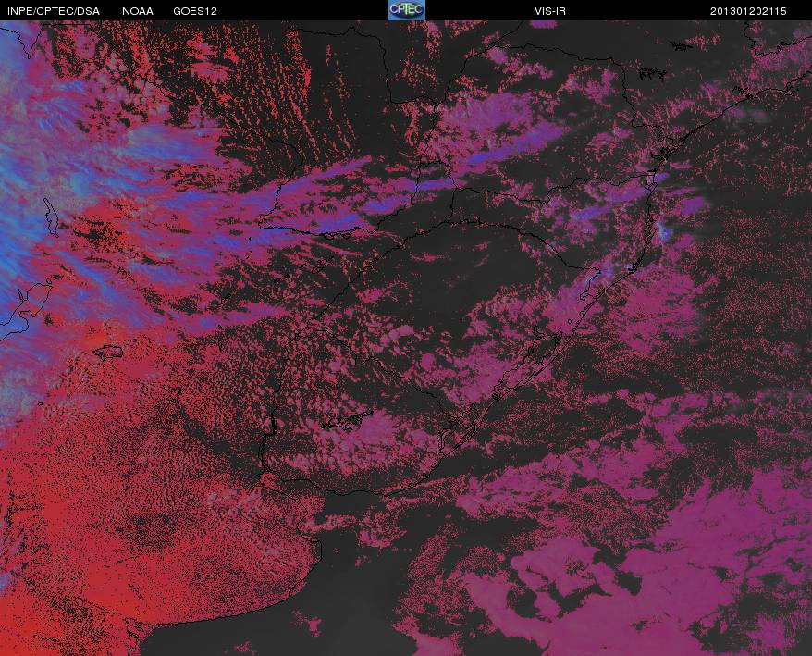This screenshot has height=656, width=812.
Task: Click the elongated lake outline under blue clouds
Action: pos(51,217)
